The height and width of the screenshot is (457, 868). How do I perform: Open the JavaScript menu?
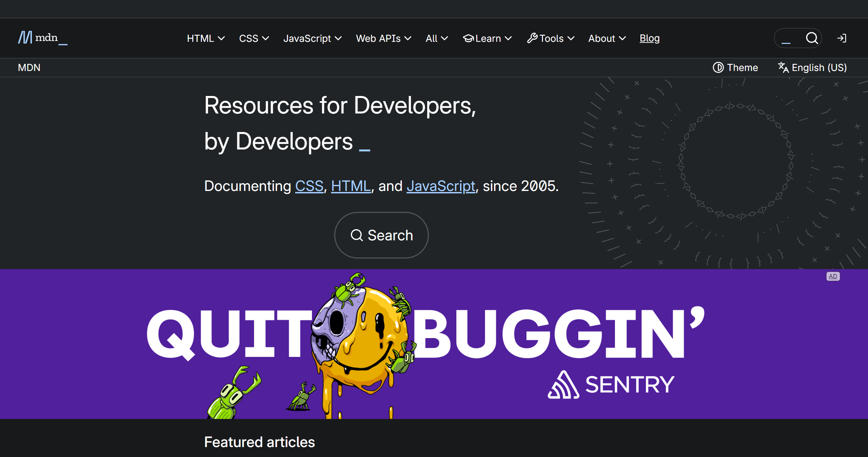point(312,38)
